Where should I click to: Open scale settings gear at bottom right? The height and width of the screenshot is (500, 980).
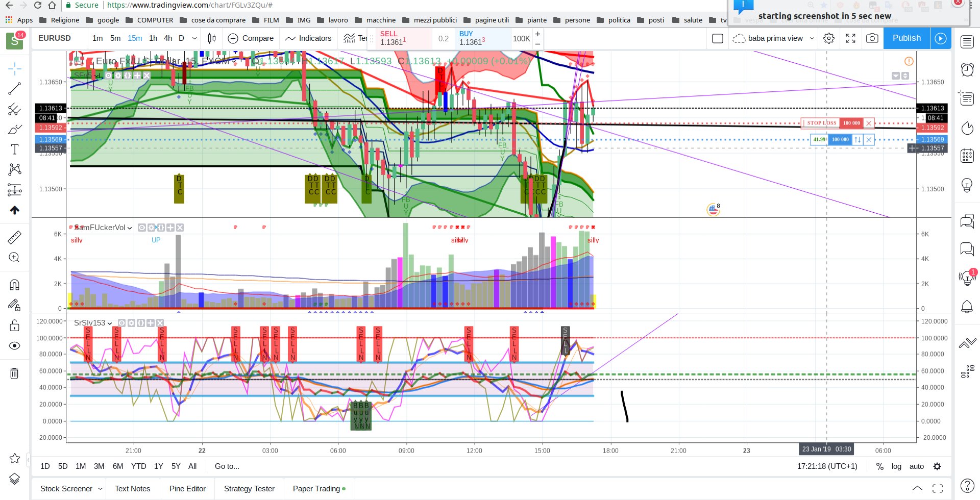[x=937, y=466]
